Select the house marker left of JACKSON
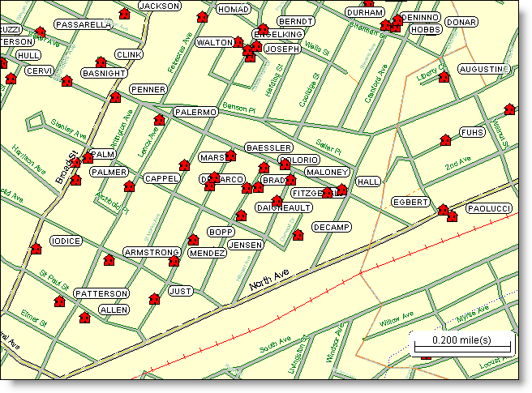This screenshot has width=532, height=393. coord(124,14)
